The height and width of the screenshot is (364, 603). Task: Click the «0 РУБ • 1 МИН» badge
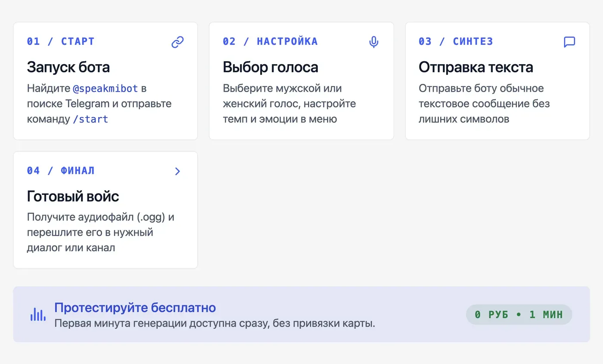519,315
